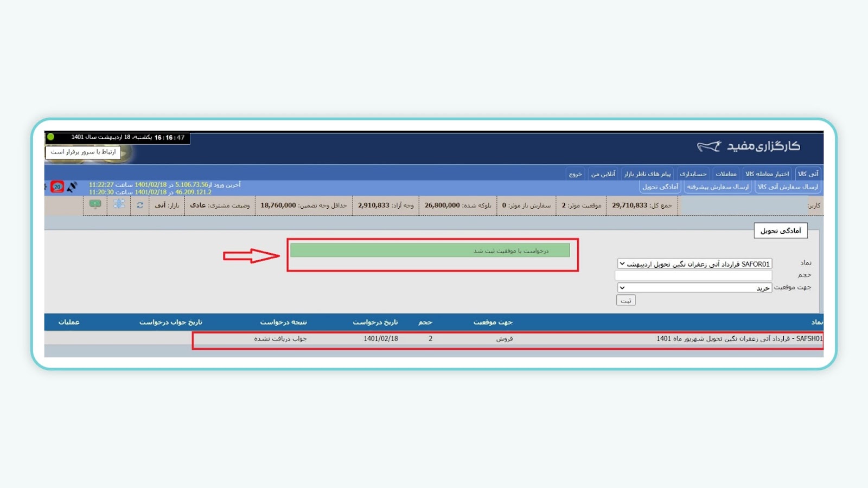Click the حجم volume input field

tap(693, 275)
